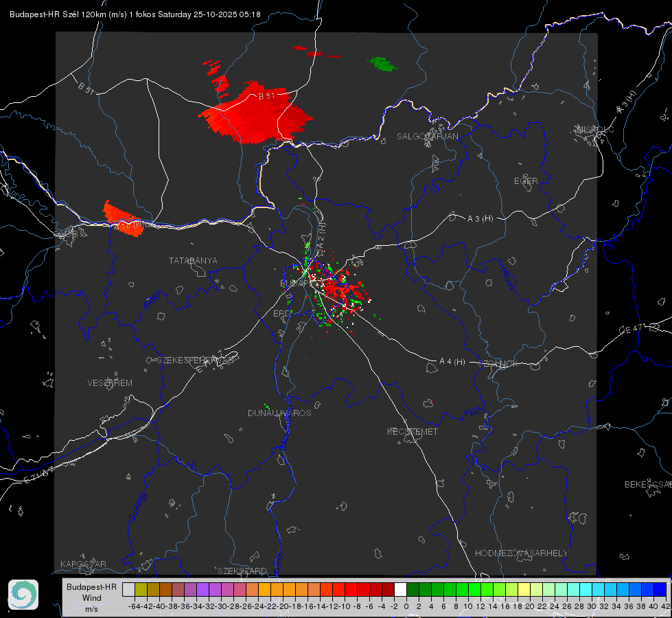Click the TATABÁNYA city label
The width and height of the screenshot is (672, 618).
[x=193, y=261]
